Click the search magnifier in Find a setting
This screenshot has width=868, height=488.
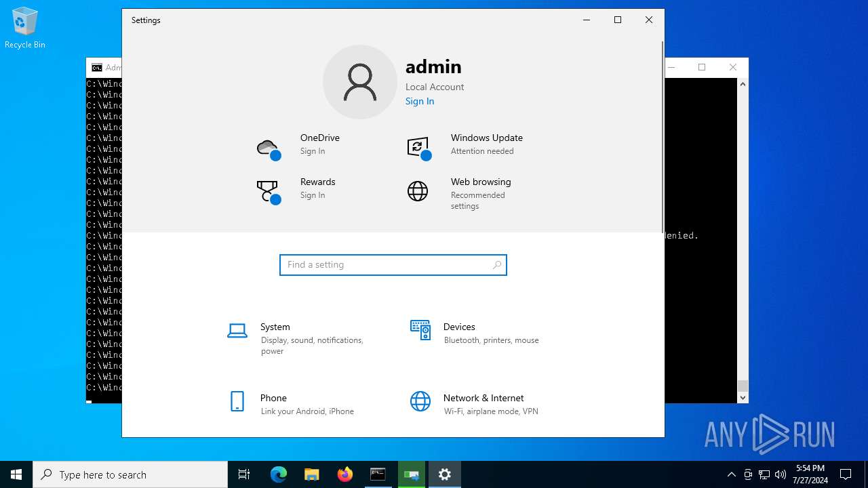point(497,265)
